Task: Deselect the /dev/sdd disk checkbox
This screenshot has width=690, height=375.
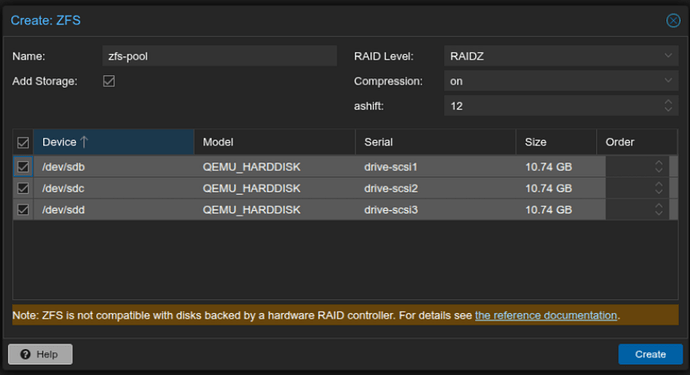Action: (x=23, y=210)
